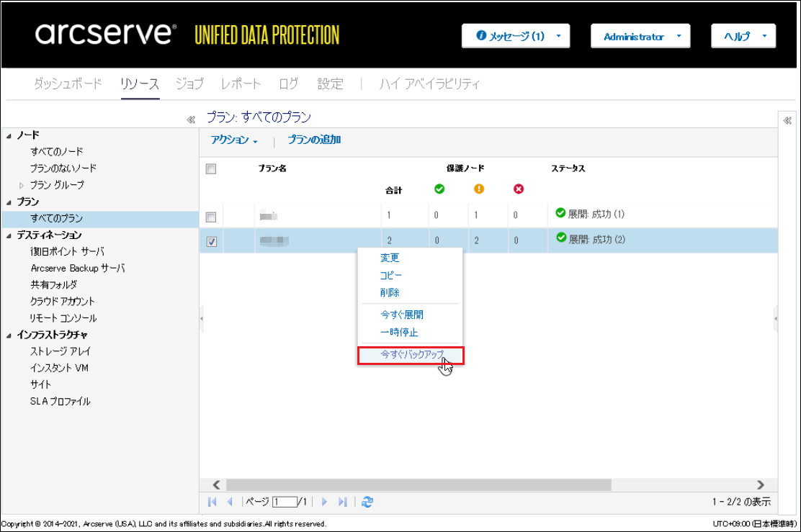The image size is (801, 532).
Task: Click the green success column header icon
Action: pyautogui.click(x=439, y=189)
